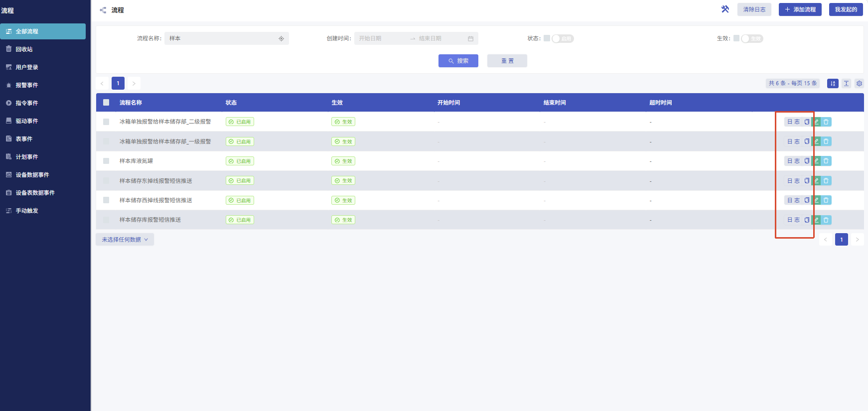Viewport: 868px width, 411px height.
Task: Click the 重置 button
Action: tap(507, 61)
